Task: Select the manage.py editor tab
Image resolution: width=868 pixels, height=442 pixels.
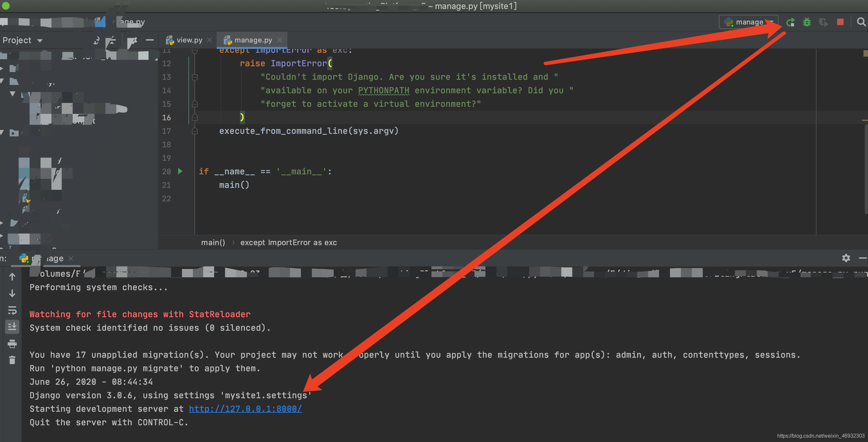Action: coord(253,40)
